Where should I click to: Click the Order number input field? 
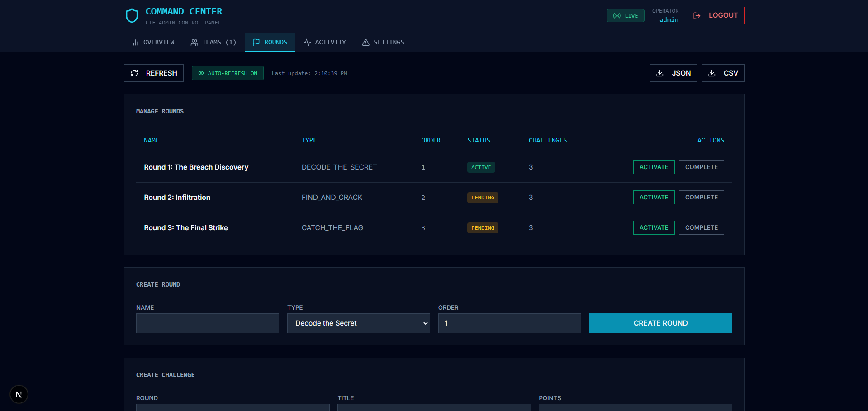coord(509,323)
